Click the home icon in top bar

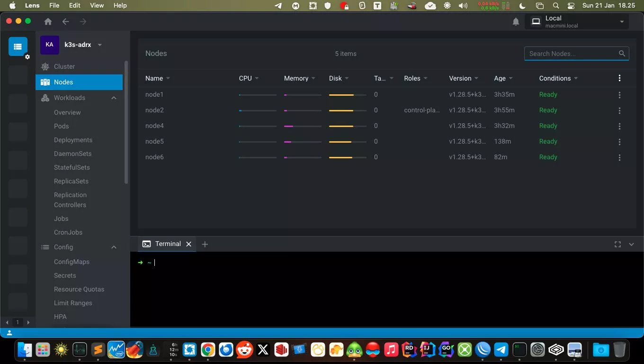48,21
